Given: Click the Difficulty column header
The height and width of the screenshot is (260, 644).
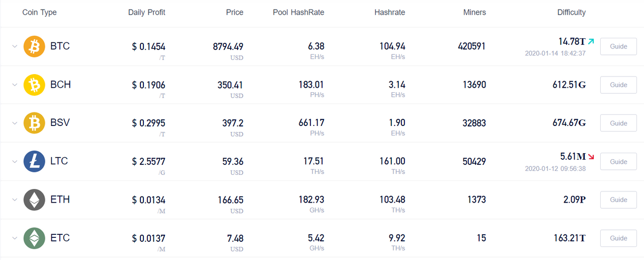Looking at the screenshot, I should (572, 12).
